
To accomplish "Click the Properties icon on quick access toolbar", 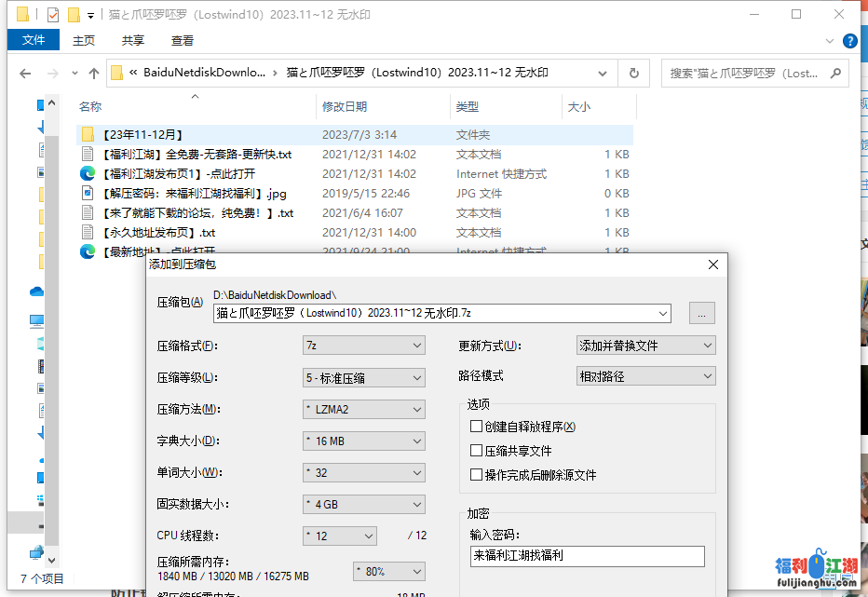I will pos(53,14).
